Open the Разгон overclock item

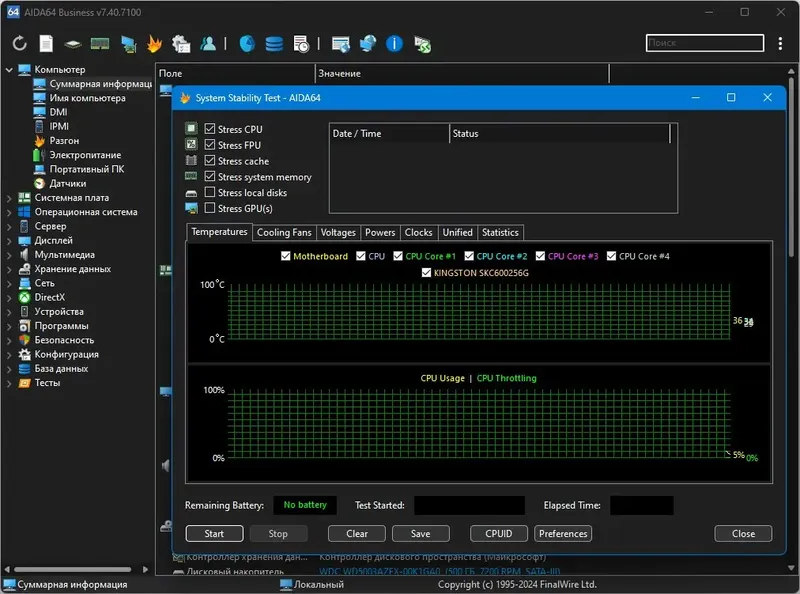point(64,141)
